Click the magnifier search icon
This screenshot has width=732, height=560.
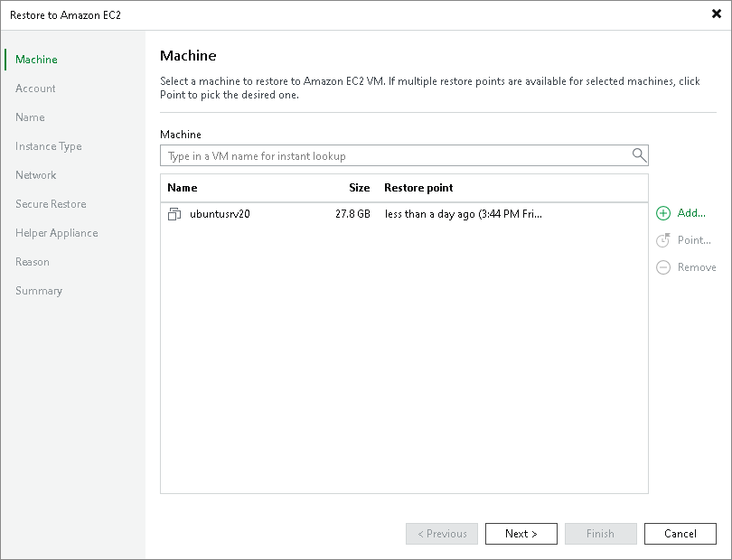click(639, 155)
